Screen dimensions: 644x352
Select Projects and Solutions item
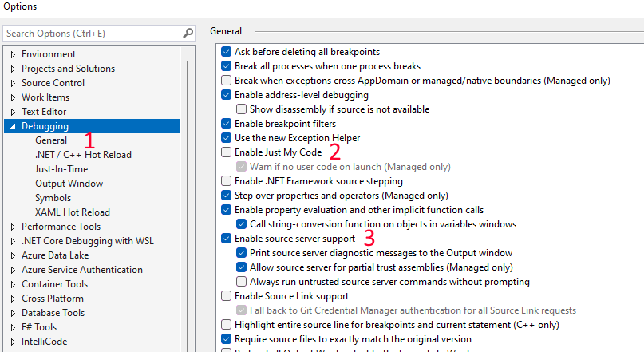tap(68, 69)
